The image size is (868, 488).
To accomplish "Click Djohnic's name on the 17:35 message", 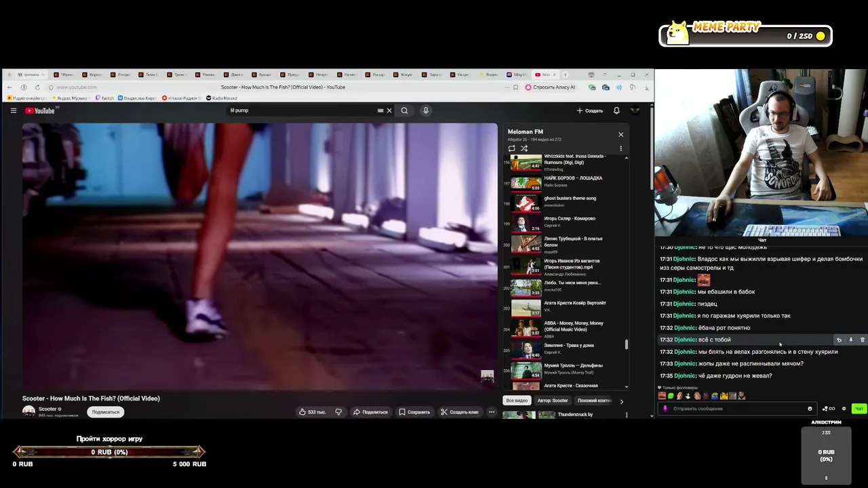I will click(684, 375).
